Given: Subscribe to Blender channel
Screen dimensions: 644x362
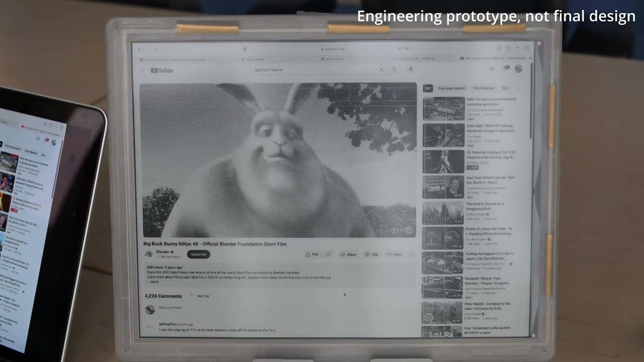Looking at the screenshot, I should coord(198,254).
